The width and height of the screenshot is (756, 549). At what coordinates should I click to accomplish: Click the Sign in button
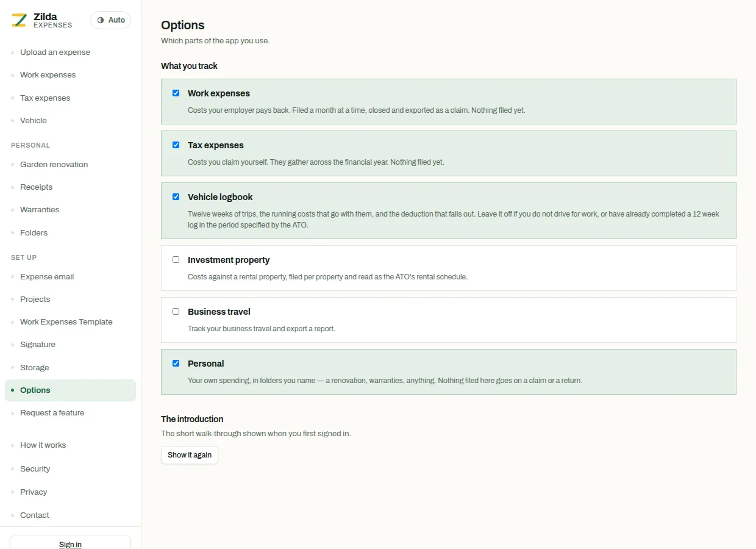pyautogui.click(x=70, y=544)
